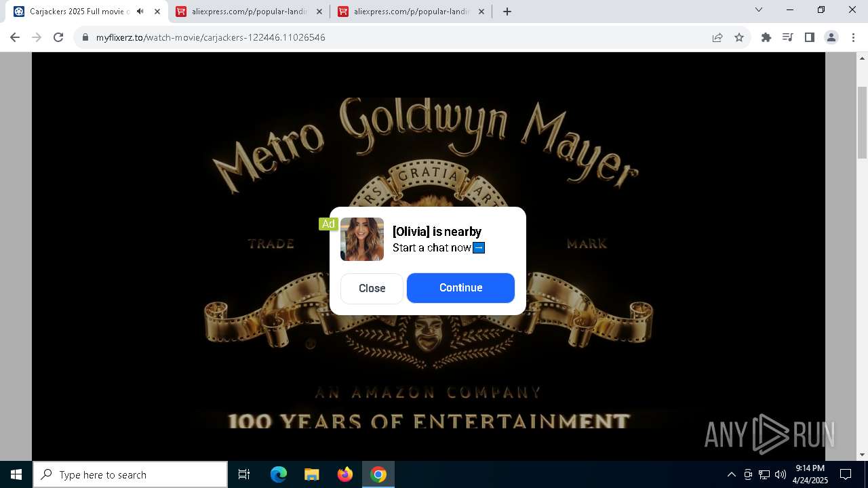This screenshot has height=488, width=868.
Task: Click the taskbar search box
Action: click(x=130, y=474)
